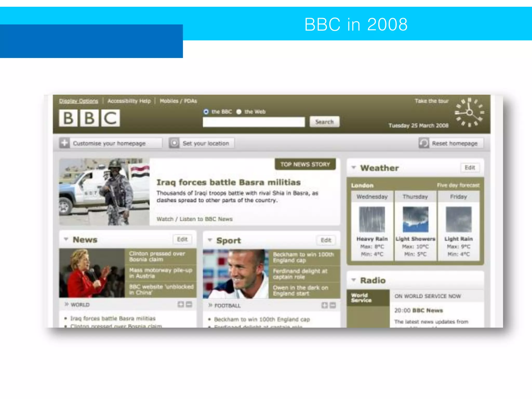Select the 'the Web' search radio button
Viewport: 532px width, 399px height.
coord(239,112)
